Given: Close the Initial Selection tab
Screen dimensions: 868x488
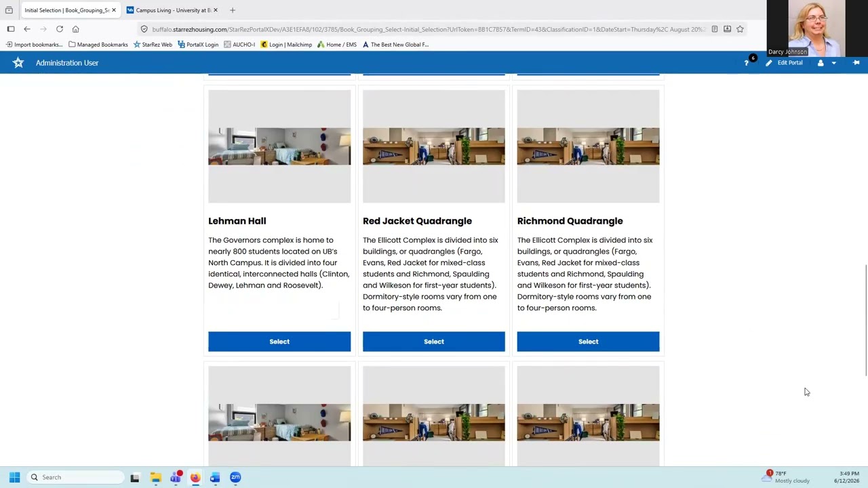Looking at the screenshot, I should tap(113, 10).
